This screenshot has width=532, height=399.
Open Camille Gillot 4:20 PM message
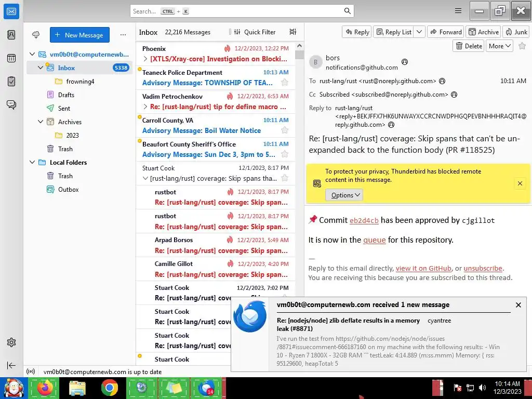pyautogui.click(x=216, y=269)
